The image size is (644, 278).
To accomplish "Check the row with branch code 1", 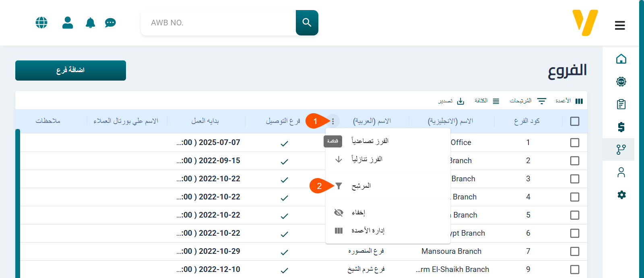I will tap(575, 143).
